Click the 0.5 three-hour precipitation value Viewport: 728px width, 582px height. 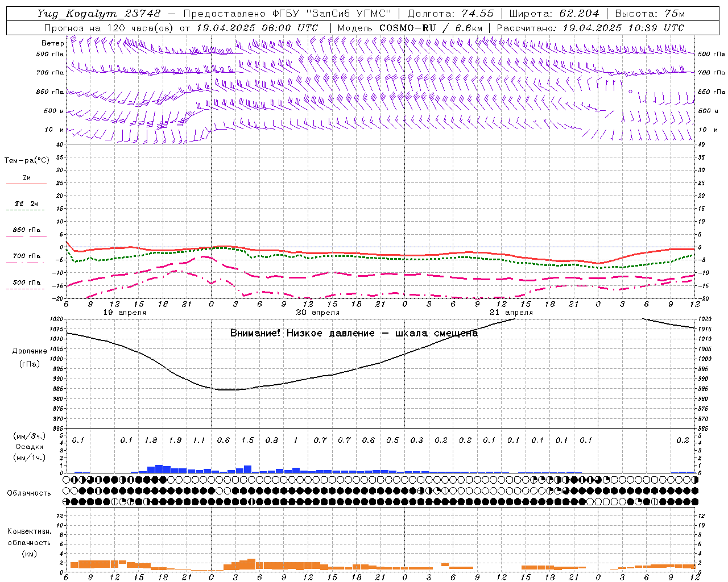[392, 440]
